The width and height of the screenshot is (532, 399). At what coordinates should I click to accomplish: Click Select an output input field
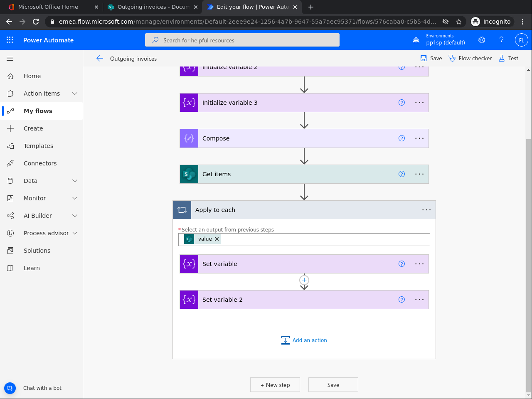(x=304, y=239)
